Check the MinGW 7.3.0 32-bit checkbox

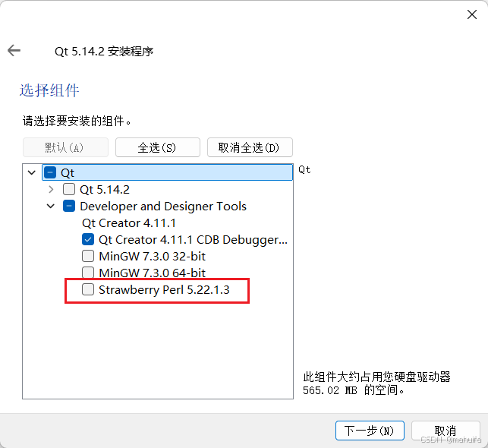pos(88,256)
